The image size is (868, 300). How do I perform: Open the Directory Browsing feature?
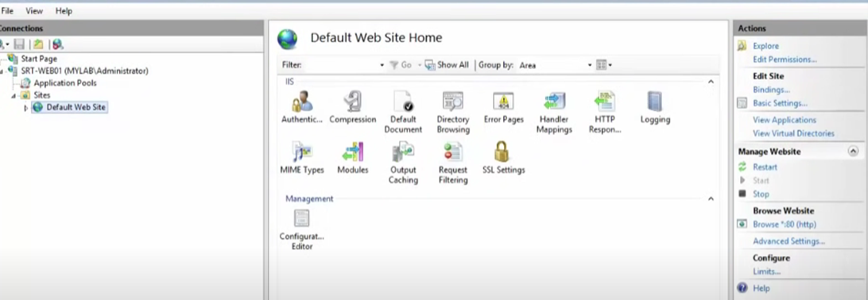click(x=453, y=102)
